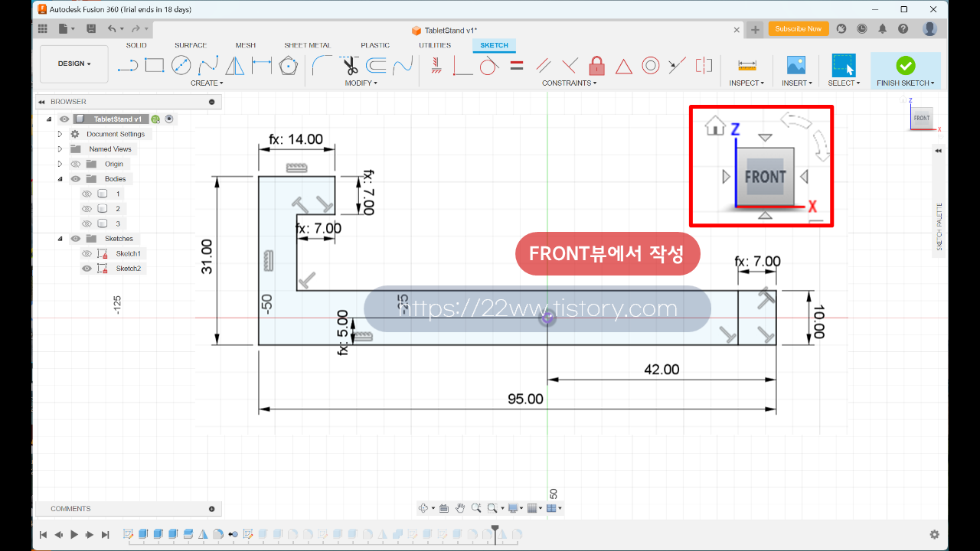The height and width of the screenshot is (551, 980).
Task: Switch to the MESH tab
Action: coord(246,45)
